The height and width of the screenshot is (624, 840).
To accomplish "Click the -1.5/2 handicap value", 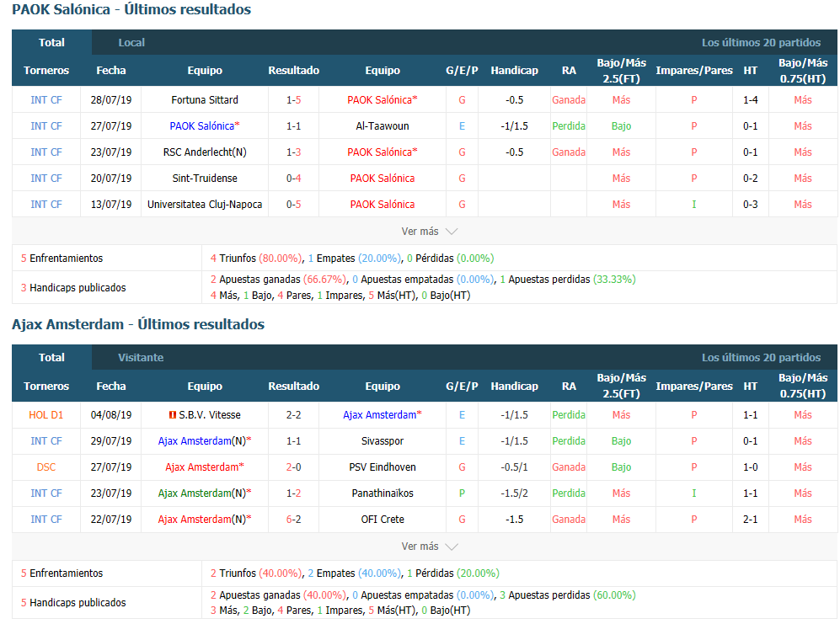I will 514,493.
